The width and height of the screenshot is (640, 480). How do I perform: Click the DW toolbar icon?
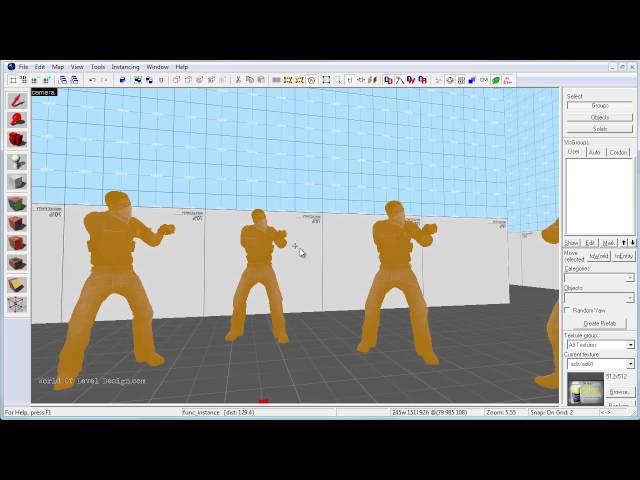tap(411, 80)
